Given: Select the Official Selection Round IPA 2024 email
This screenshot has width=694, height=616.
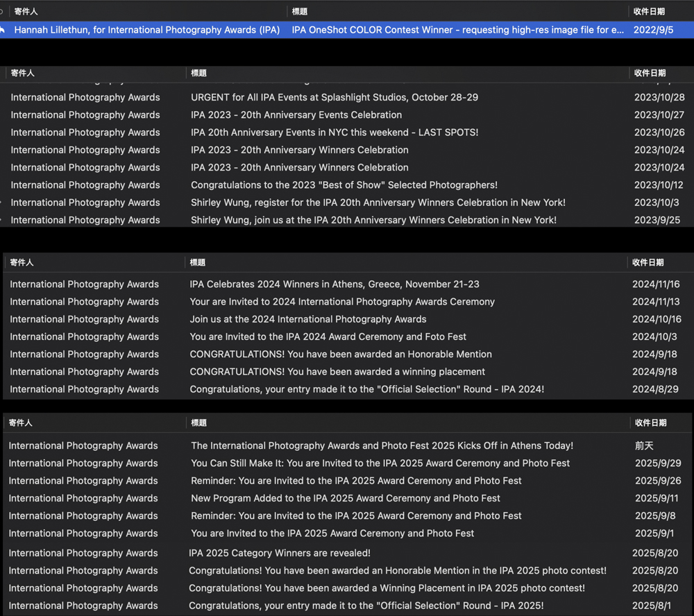Looking at the screenshot, I should [366, 389].
